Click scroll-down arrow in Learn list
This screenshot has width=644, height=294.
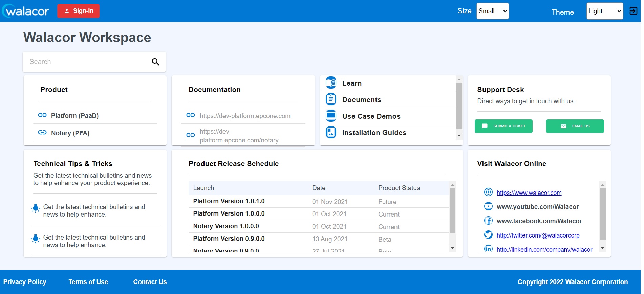pyautogui.click(x=459, y=136)
